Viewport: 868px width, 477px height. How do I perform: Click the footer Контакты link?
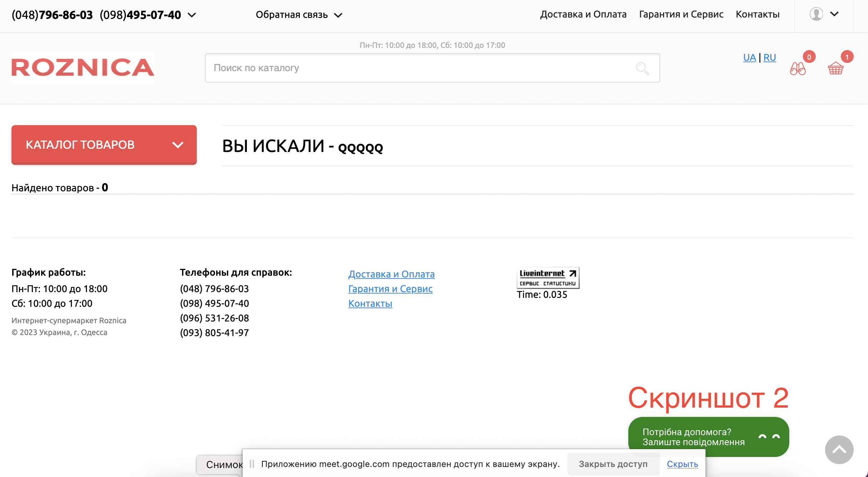tap(370, 304)
